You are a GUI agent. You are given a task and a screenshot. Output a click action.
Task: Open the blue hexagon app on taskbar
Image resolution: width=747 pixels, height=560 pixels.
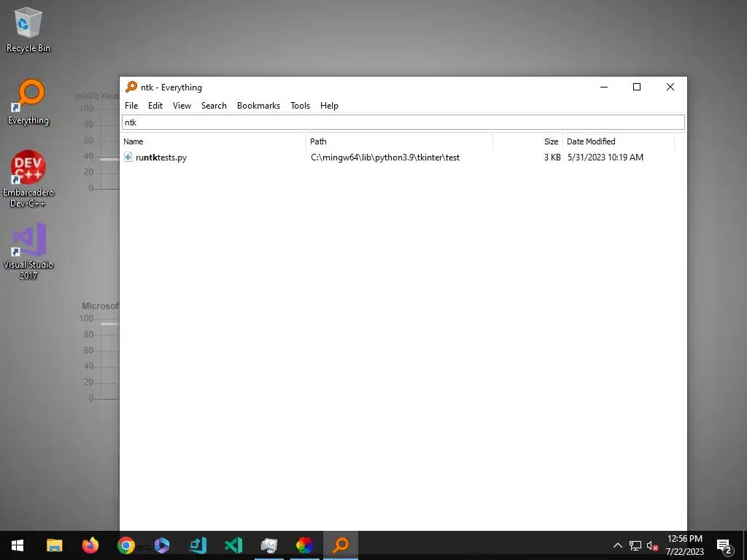(162, 545)
